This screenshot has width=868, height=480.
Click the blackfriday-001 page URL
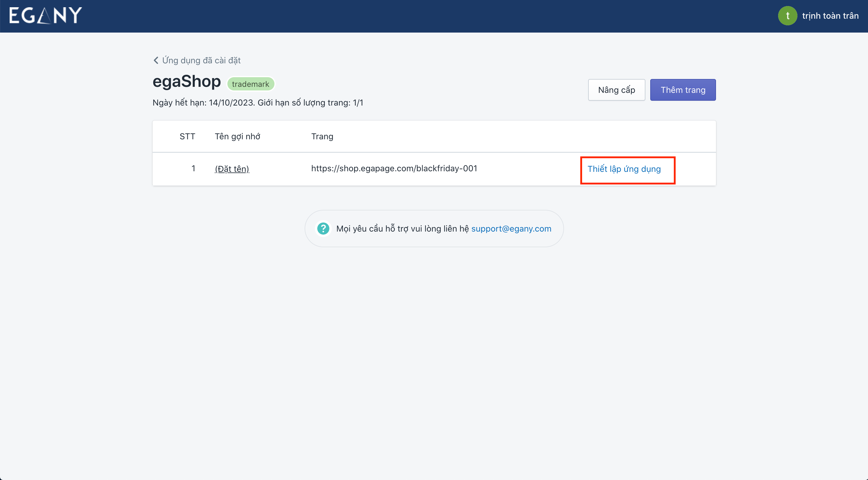tap(394, 169)
